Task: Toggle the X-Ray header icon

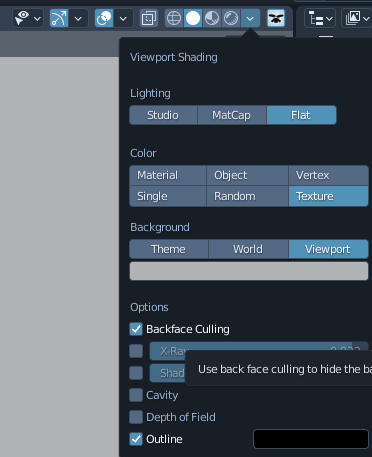Action: 149,18
